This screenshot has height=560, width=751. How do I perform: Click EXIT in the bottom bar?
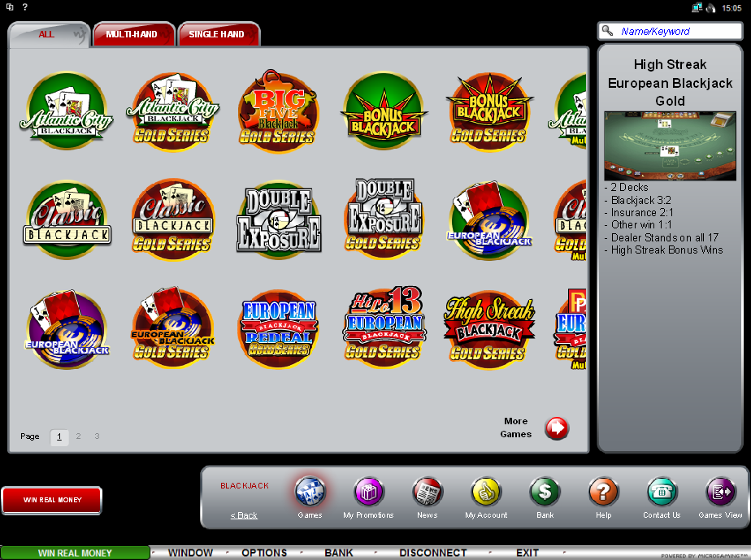[527, 553]
